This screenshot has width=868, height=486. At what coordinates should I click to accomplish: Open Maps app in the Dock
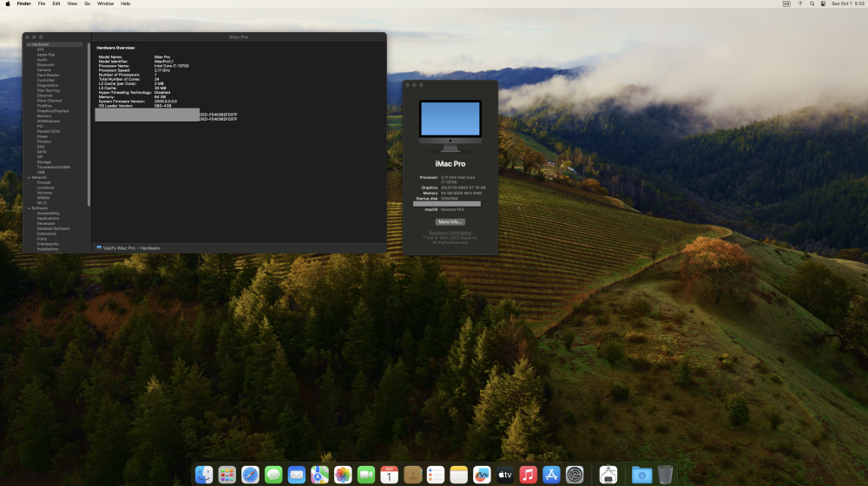319,475
